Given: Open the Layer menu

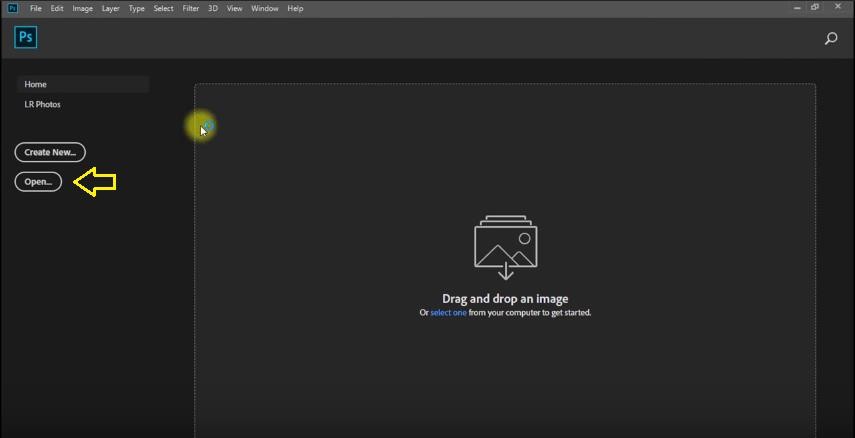Looking at the screenshot, I should click(111, 9).
